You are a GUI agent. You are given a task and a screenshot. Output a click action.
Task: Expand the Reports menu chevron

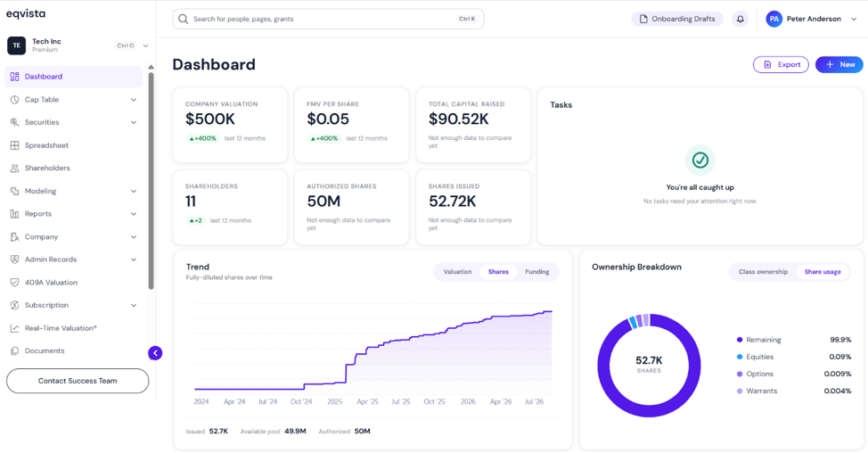click(x=134, y=214)
